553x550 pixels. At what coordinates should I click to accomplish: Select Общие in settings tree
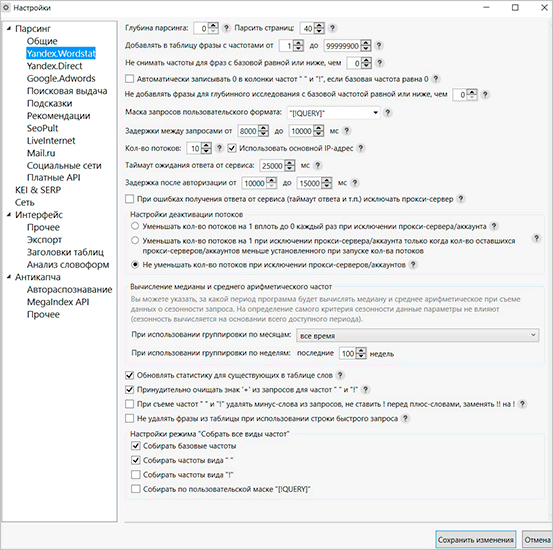42,41
